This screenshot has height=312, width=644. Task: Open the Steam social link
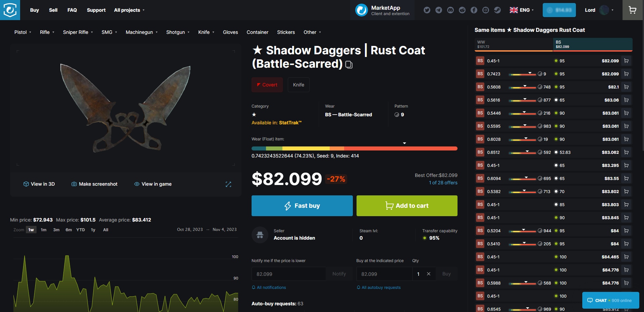tap(497, 10)
